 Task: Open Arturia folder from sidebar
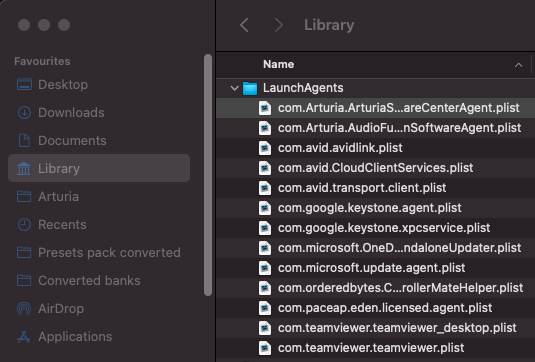[99, 196]
